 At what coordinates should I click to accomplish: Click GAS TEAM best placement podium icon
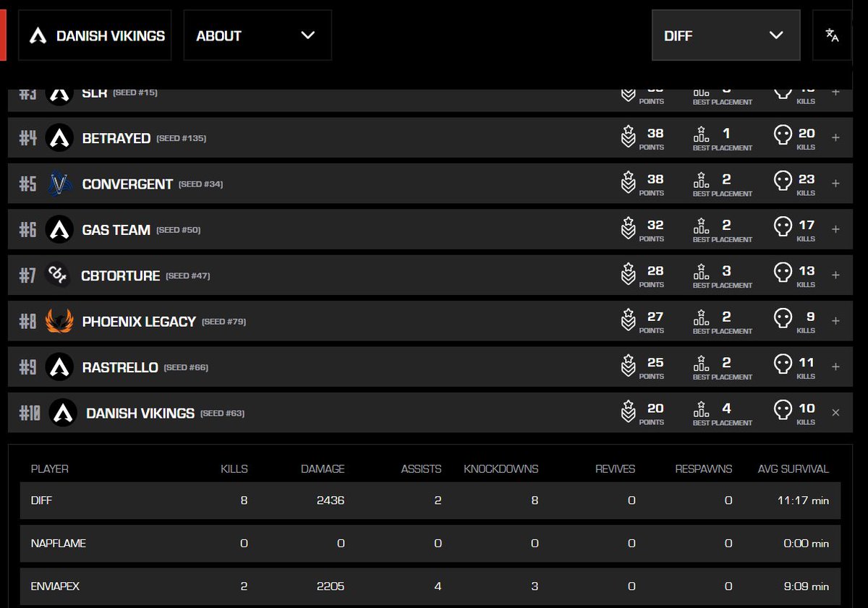701,226
